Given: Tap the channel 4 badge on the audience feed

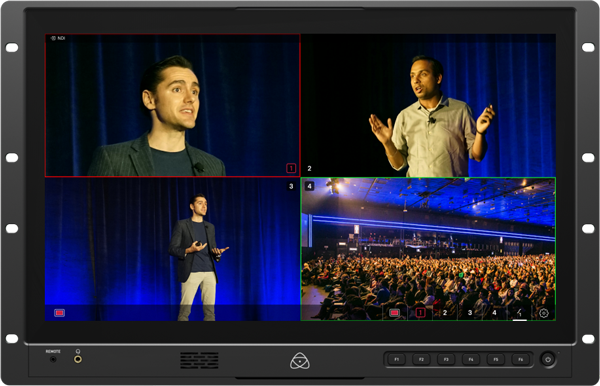Looking at the screenshot, I should tap(309, 186).
